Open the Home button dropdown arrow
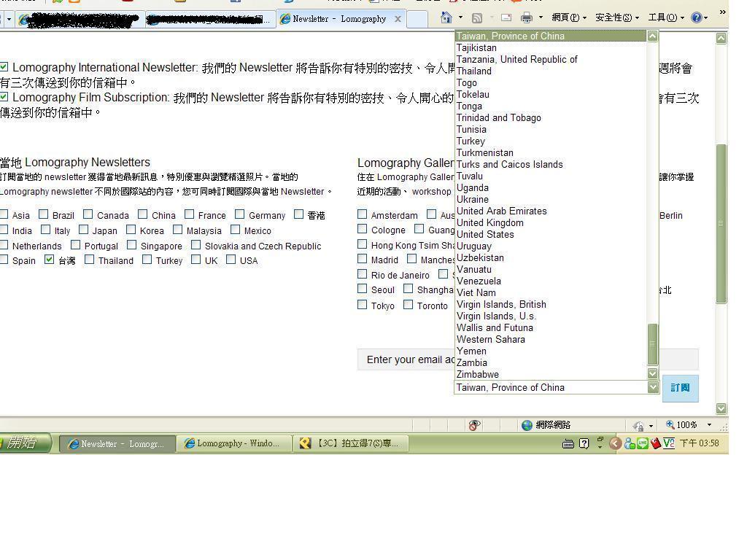The width and height of the screenshot is (747, 560). click(x=460, y=17)
